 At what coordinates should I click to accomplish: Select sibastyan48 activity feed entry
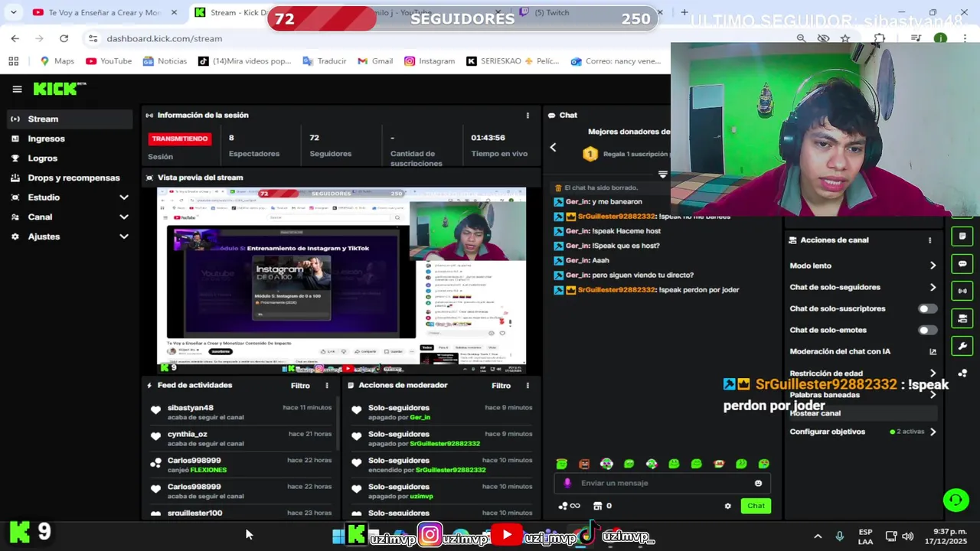240,412
